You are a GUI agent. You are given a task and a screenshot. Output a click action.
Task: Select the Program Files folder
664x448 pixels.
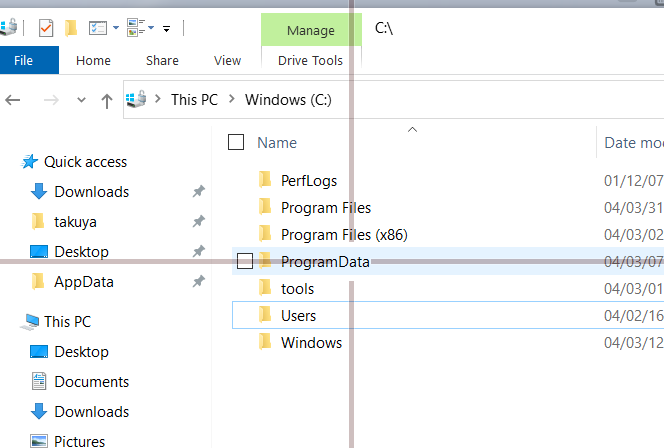326,208
